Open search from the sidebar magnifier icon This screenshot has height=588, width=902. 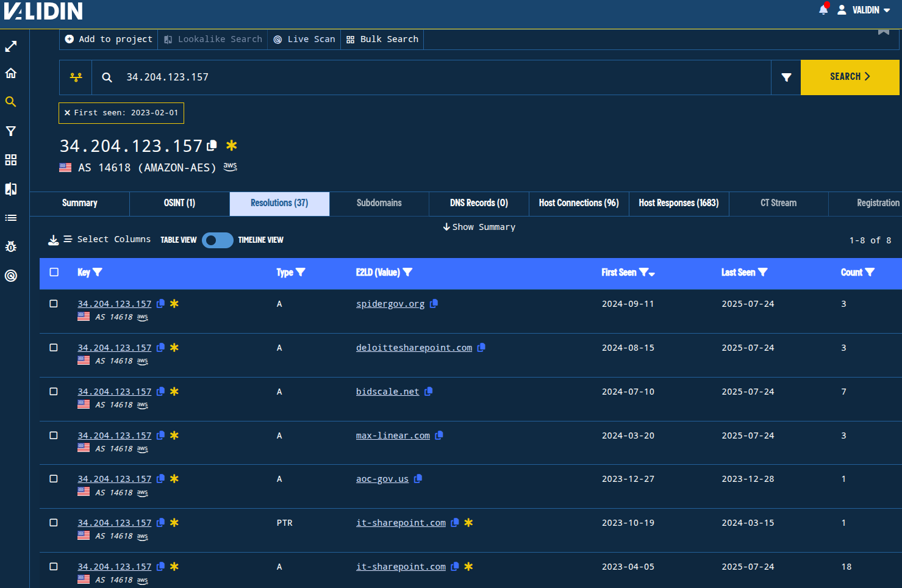tap(11, 102)
